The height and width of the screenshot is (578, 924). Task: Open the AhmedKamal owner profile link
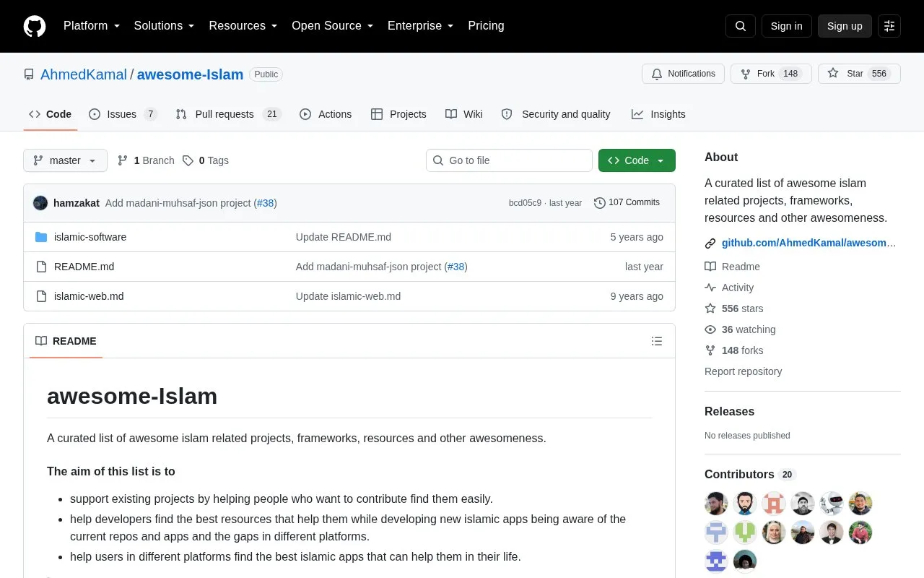84,74
